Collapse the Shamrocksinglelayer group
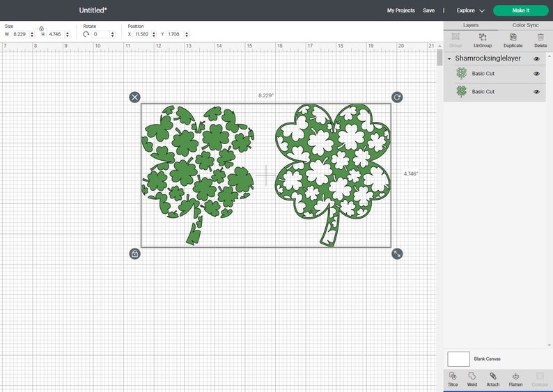 point(449,59)
